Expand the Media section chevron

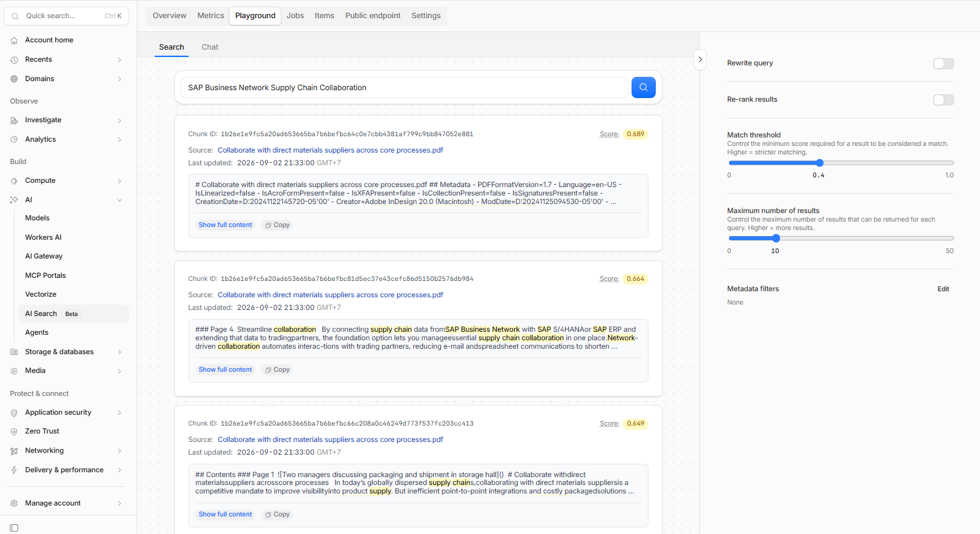(120, 371)
